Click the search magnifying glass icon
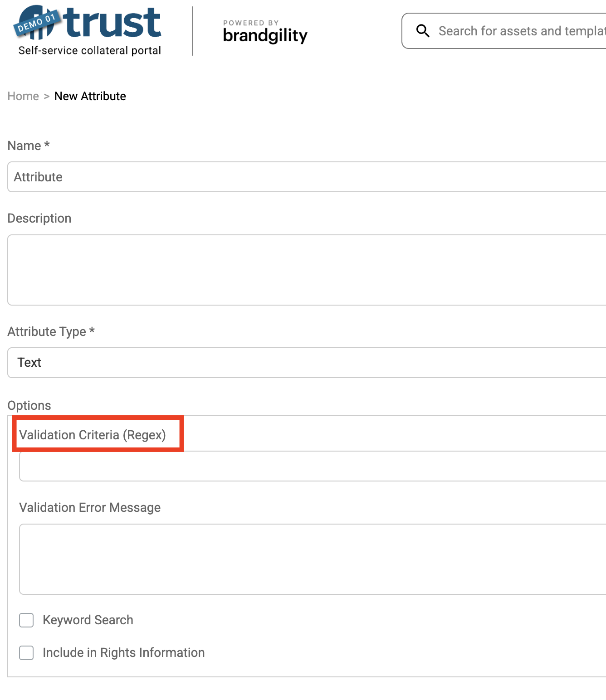 423,31
